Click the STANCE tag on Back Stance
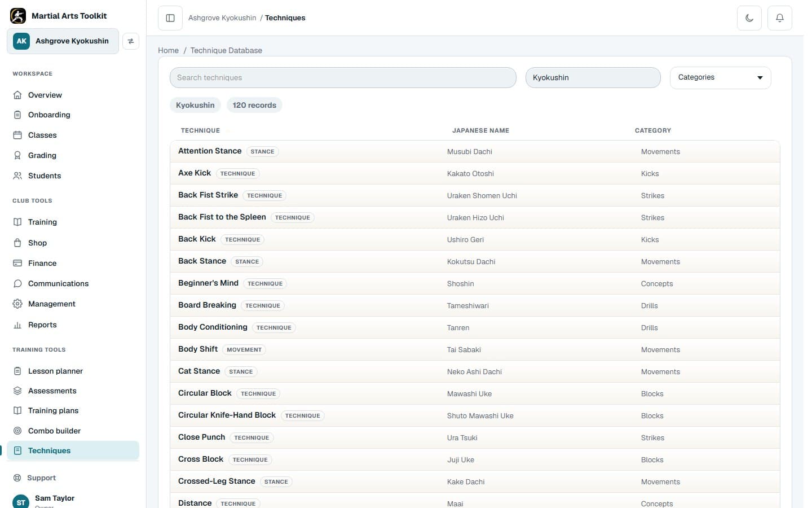This screenshot has height=508, width=812. (x=247, y=262)
